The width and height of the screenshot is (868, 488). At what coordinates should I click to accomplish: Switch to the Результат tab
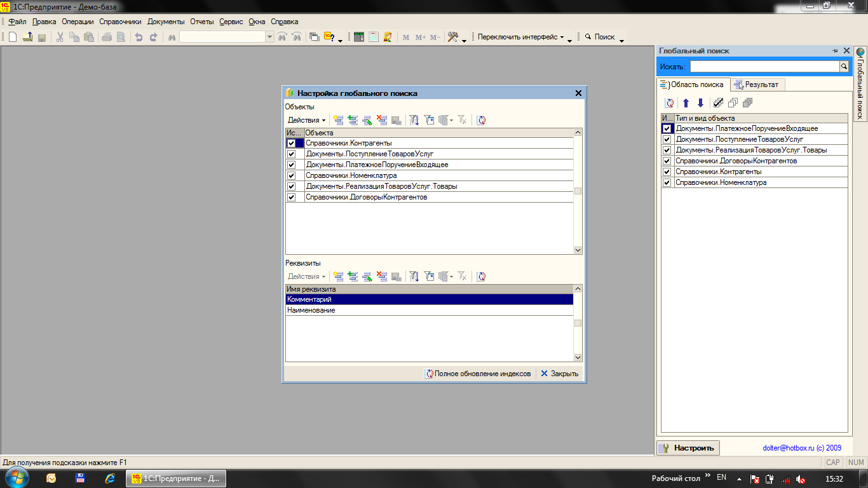click(758, 85)
